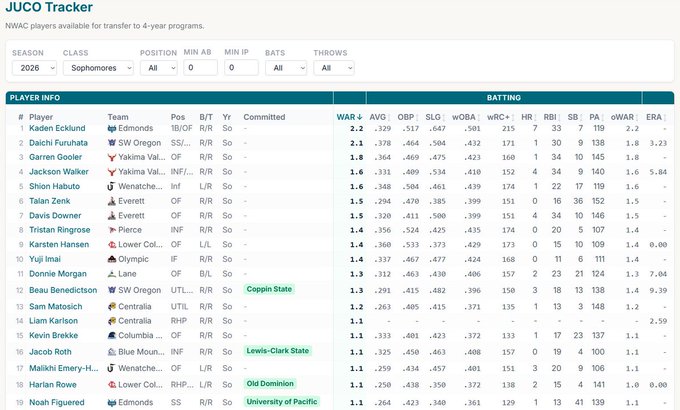
Task: Sort table by wOBA column
Action: (466, 117)
